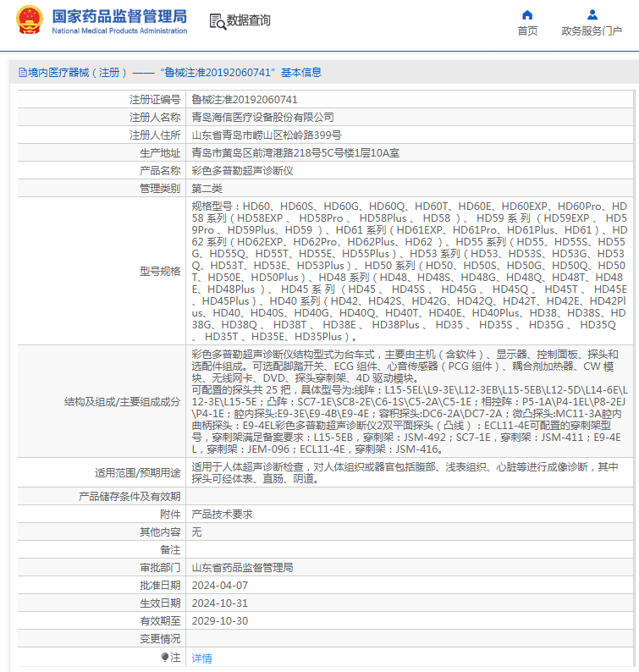Go to 首页 link text

click(x=527, y=30)
